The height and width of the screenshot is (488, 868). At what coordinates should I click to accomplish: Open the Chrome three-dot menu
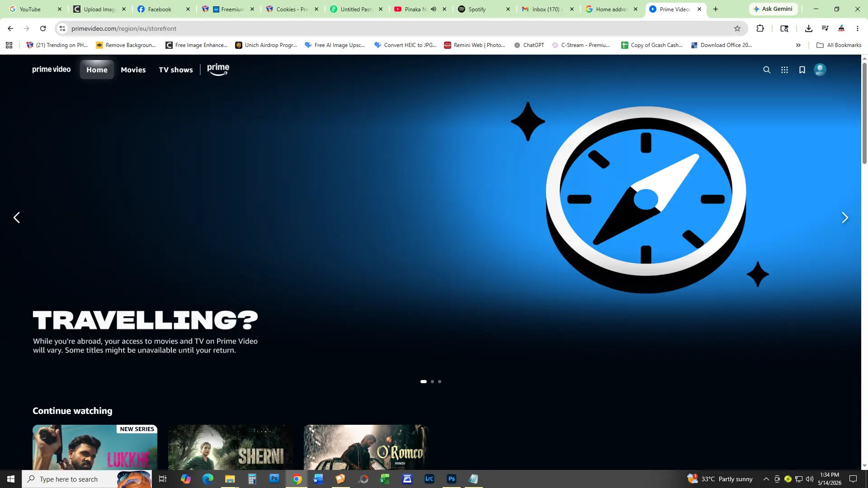tap(857, 28)
